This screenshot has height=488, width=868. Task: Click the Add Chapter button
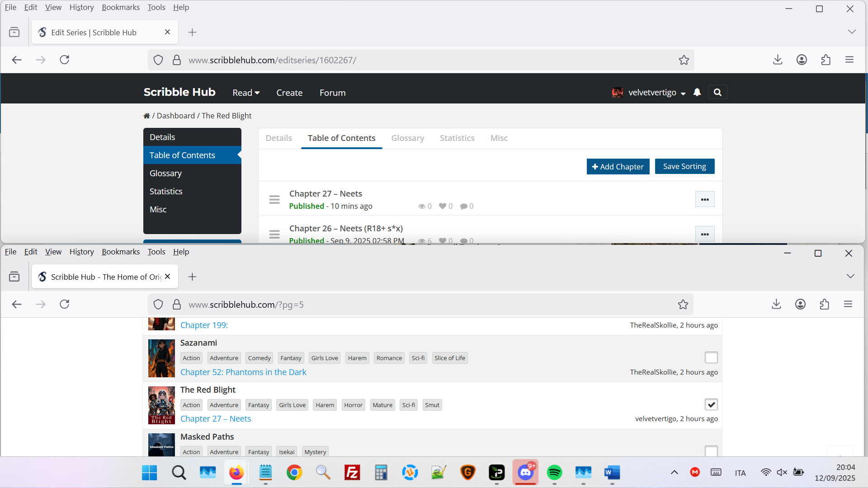[618, 166]
